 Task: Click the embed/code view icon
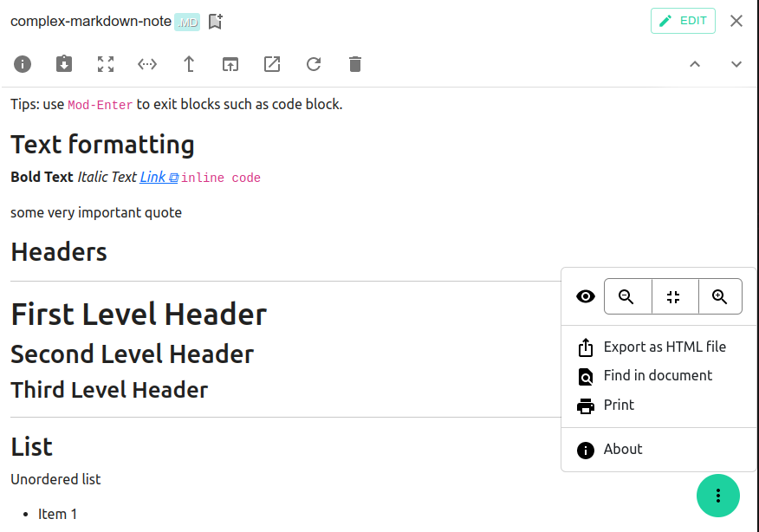[x=147, y=64]
